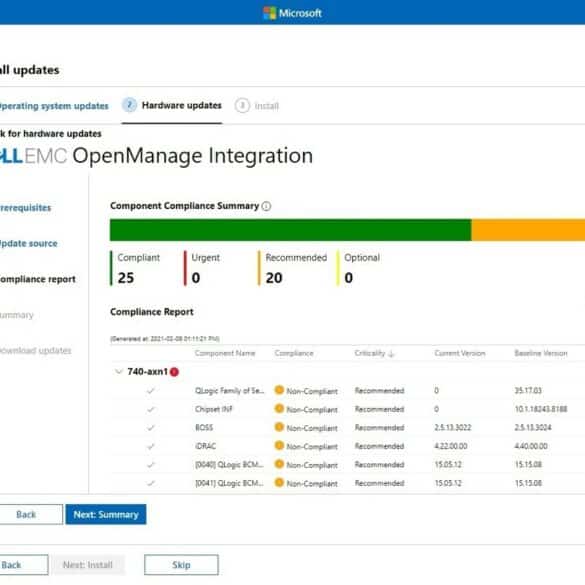
Task: Click current version 2.5.13.3022
Action: point(453,428)
